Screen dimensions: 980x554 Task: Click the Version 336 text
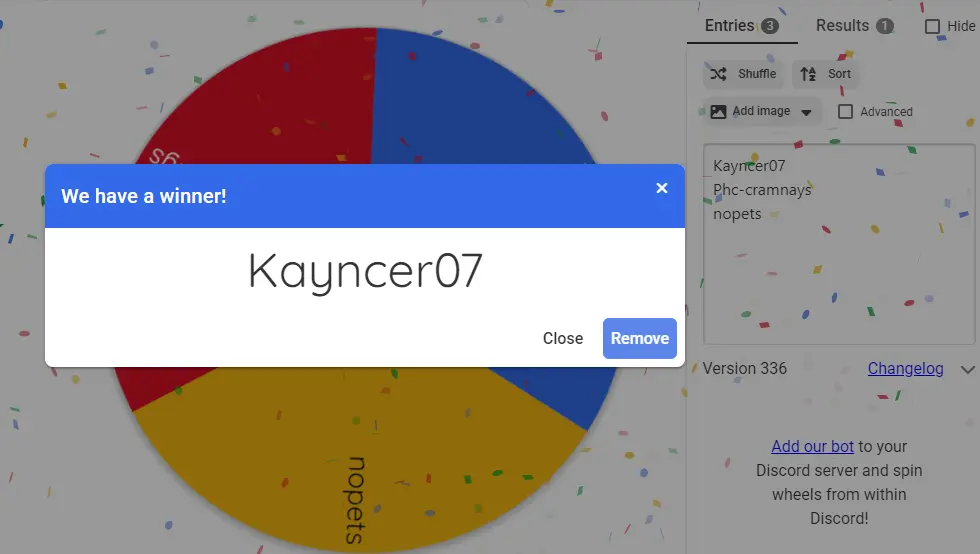744,368
